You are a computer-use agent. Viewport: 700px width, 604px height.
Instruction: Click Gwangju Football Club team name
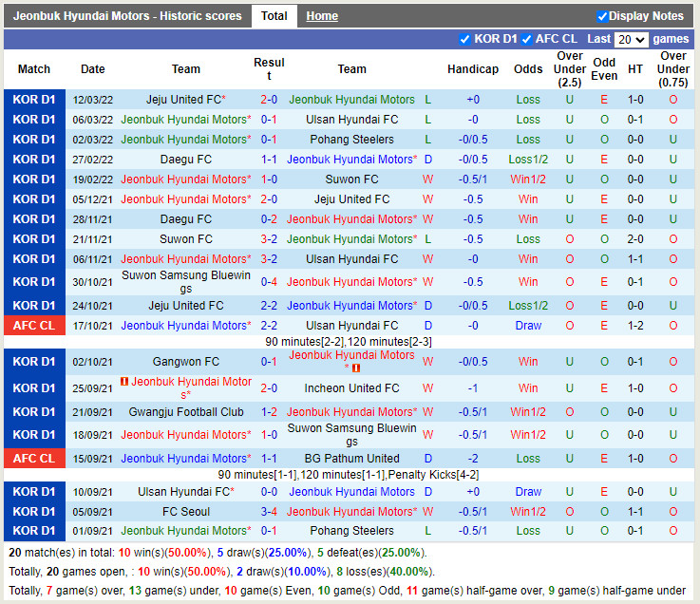pyautogui.click(x=186, y=412)
